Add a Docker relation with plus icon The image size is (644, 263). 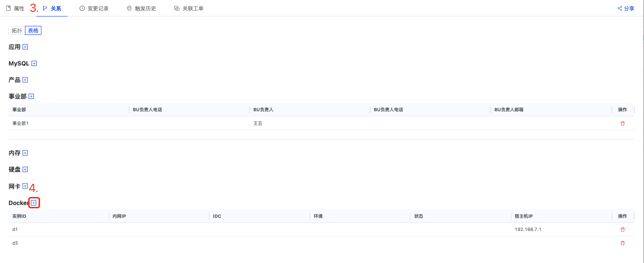click(x=34, y=203)
